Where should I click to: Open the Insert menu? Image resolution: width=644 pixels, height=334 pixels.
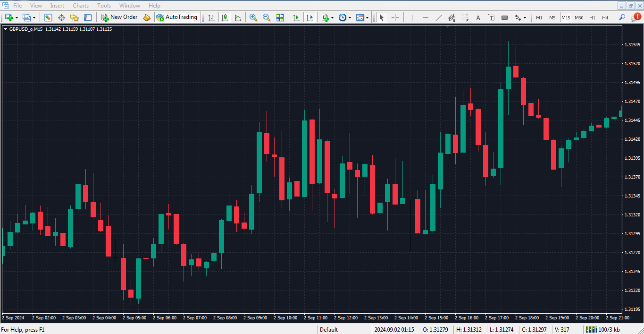57,6
